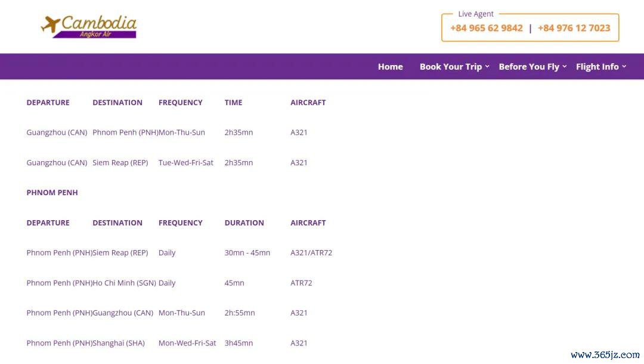Expand the Before You Fly menu
The image size is (644, 364).
point(532,67)
